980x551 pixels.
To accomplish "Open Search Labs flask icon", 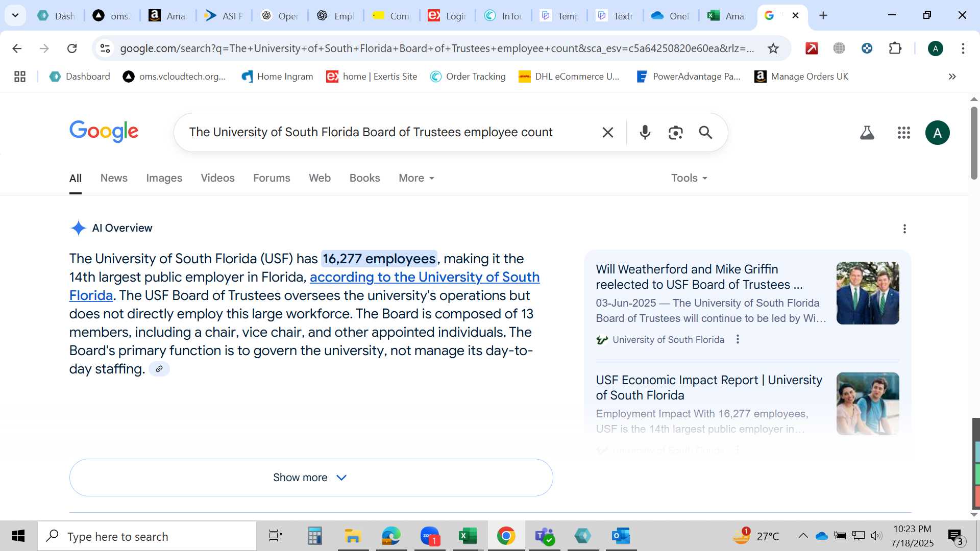I will tap(867, 133).
